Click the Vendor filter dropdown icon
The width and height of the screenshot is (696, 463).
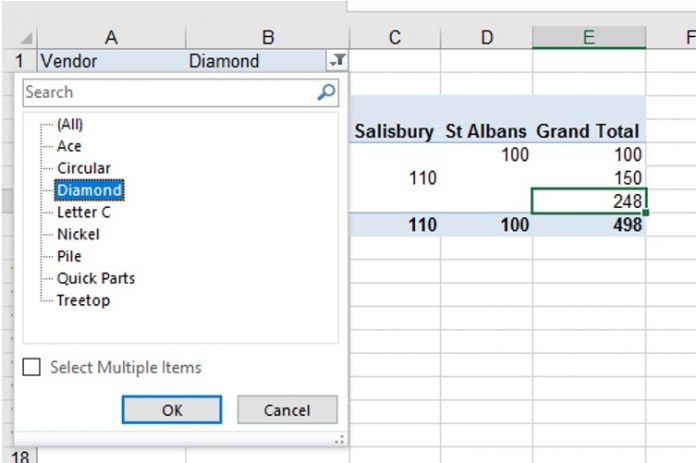[x=337, y=60]
